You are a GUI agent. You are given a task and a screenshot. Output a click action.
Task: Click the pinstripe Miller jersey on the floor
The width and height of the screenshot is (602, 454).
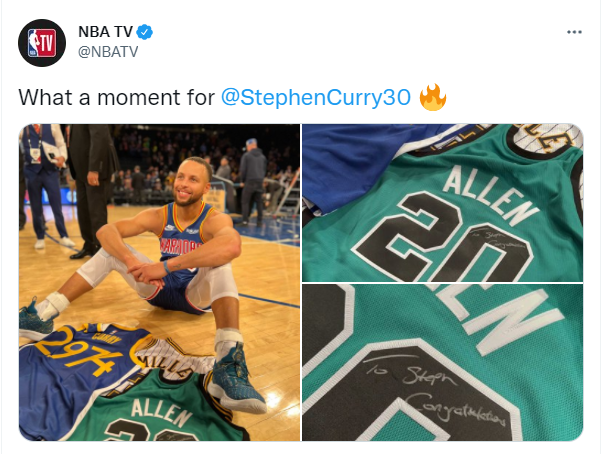coord(175,359)
